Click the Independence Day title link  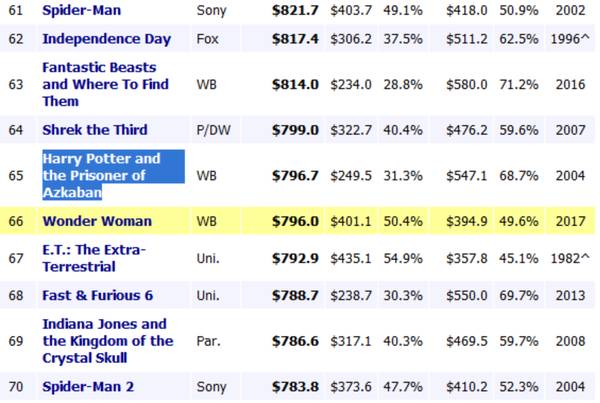pos(106,39)
